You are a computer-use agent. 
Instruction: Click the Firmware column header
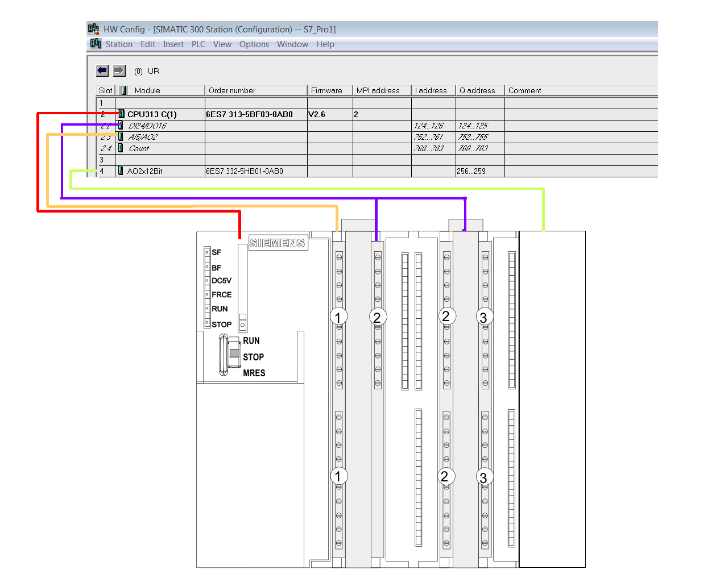coord(330,90)
